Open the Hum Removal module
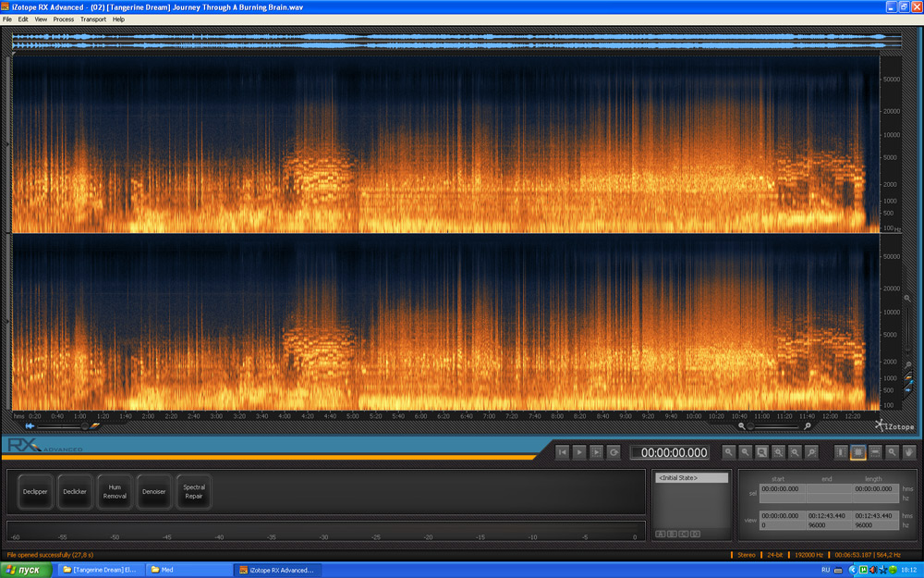The width and height of the screenshot is (924, 578). pos(115,492)
